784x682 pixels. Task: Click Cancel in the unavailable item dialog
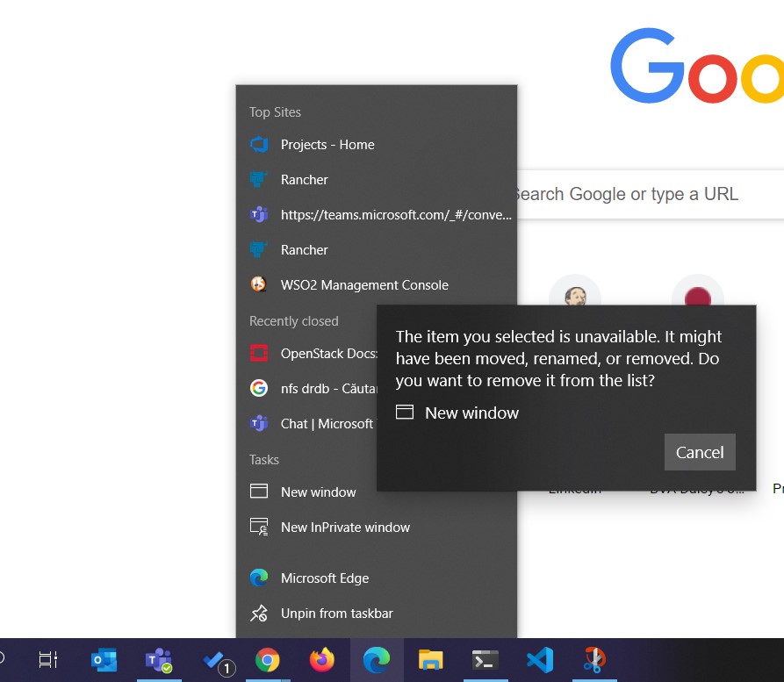pos(699,451)
